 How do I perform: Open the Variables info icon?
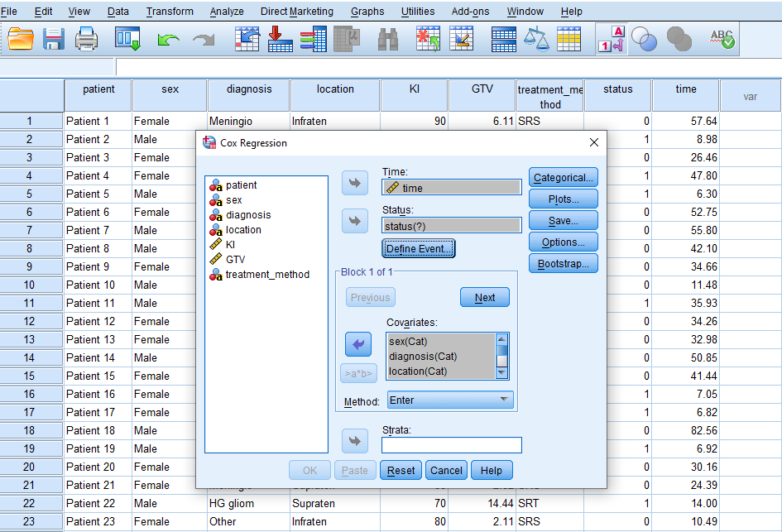pos(313,39)
